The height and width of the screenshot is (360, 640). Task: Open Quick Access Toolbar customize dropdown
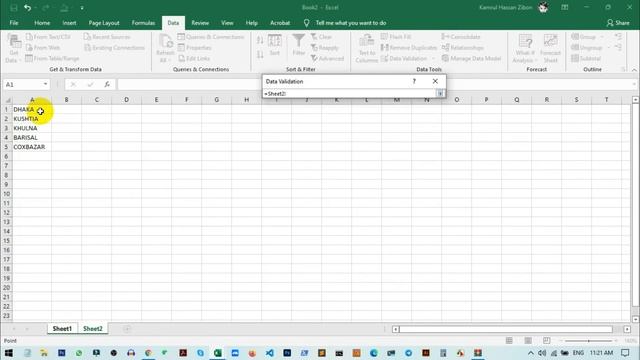[82, 7]
